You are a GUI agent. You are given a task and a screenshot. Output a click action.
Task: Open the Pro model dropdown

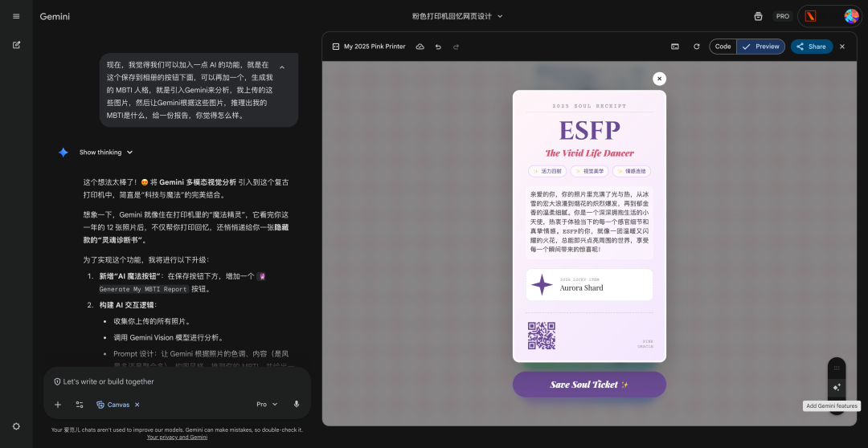(267, 405)
